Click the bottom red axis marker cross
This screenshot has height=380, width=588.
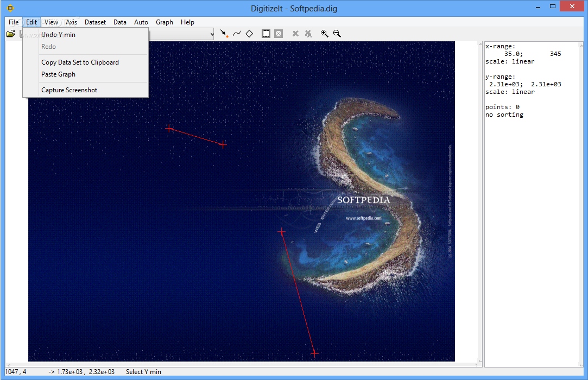click(x=314, y=353)
